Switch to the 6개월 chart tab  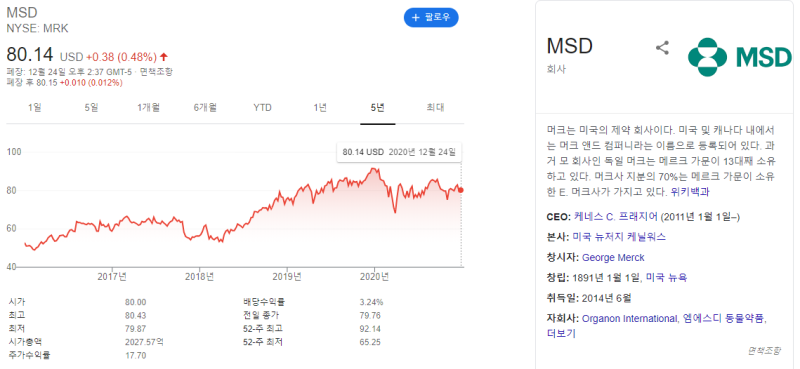point(206,108)
